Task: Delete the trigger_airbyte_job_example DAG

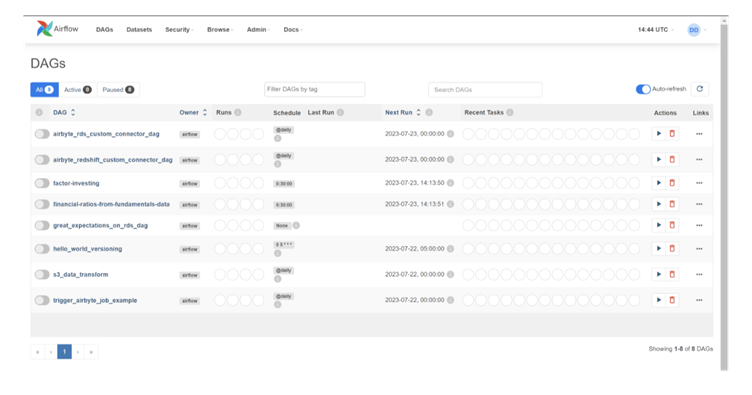Action: [672, 300]
